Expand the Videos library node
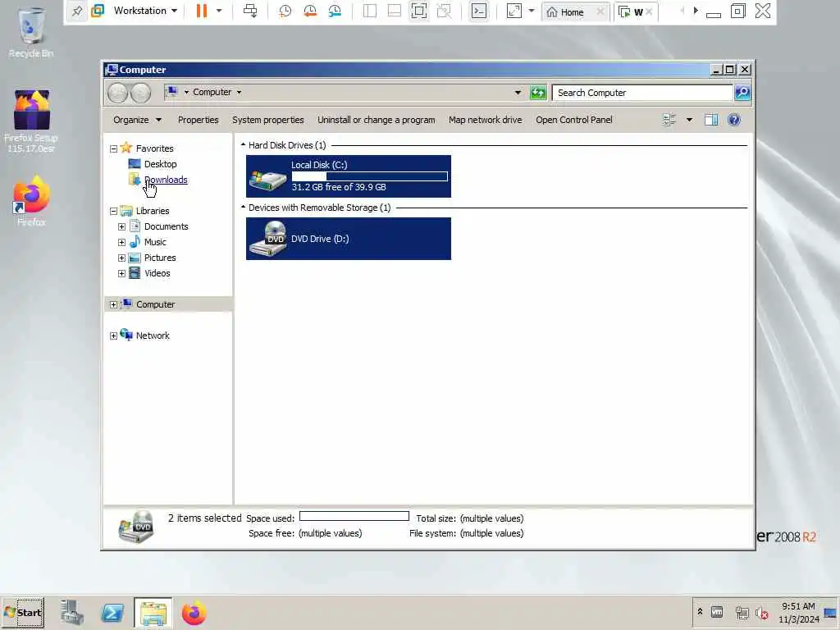 [x=121, y=274]
